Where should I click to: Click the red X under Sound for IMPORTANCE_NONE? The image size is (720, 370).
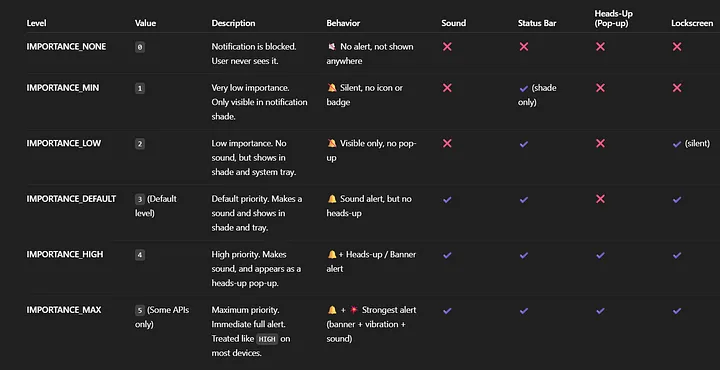tap(447, 47)
